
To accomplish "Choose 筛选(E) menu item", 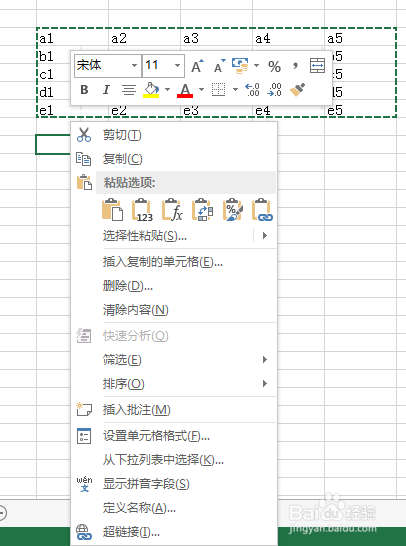I will (173, 360).
